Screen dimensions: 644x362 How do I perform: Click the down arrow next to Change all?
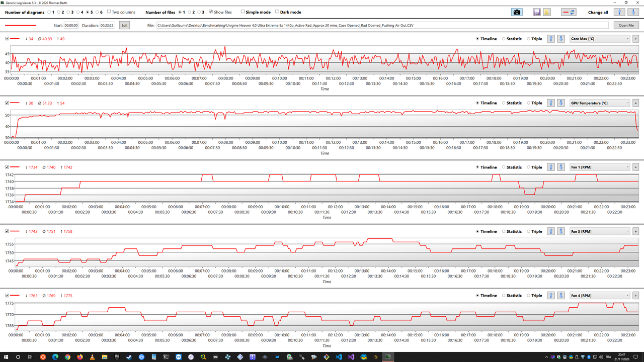632,12
